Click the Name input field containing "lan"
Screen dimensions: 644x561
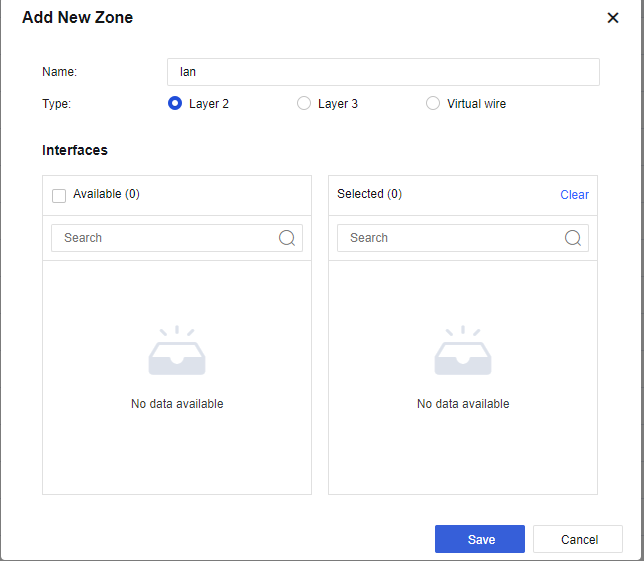point(382,72)
